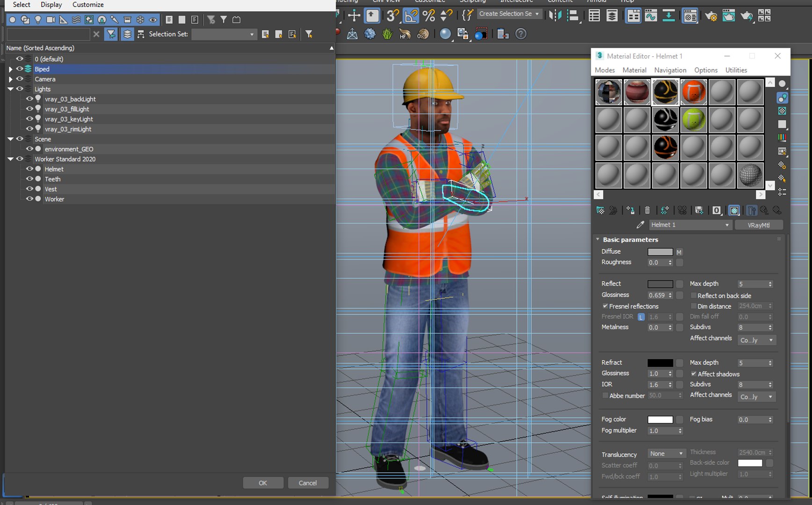Click the display lights filter icon

[38, 20]
